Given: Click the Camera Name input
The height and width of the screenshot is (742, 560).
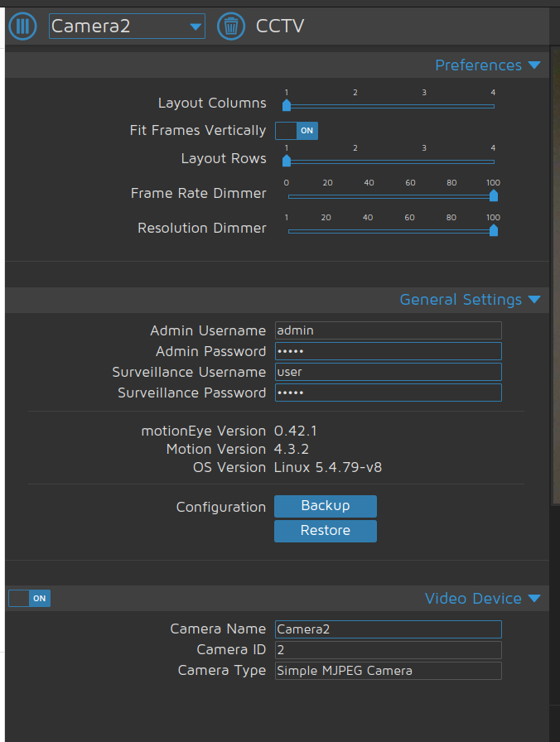Looking at the screenshot, I should tap(388, 629).
